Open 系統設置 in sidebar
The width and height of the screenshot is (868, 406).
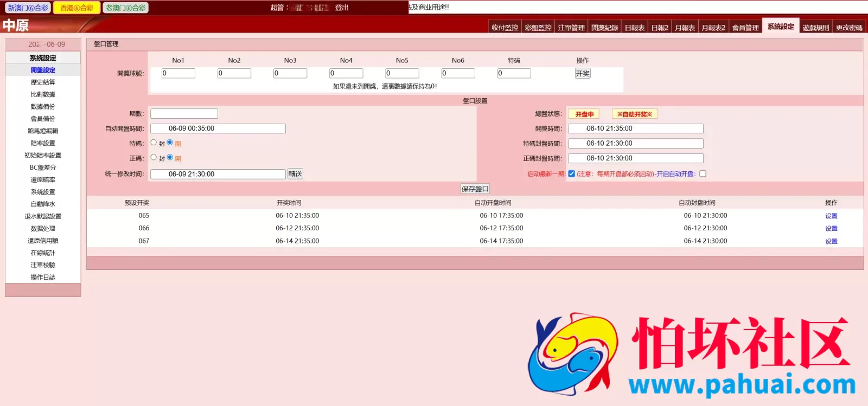pyautogui.click(x=43, y=192)
